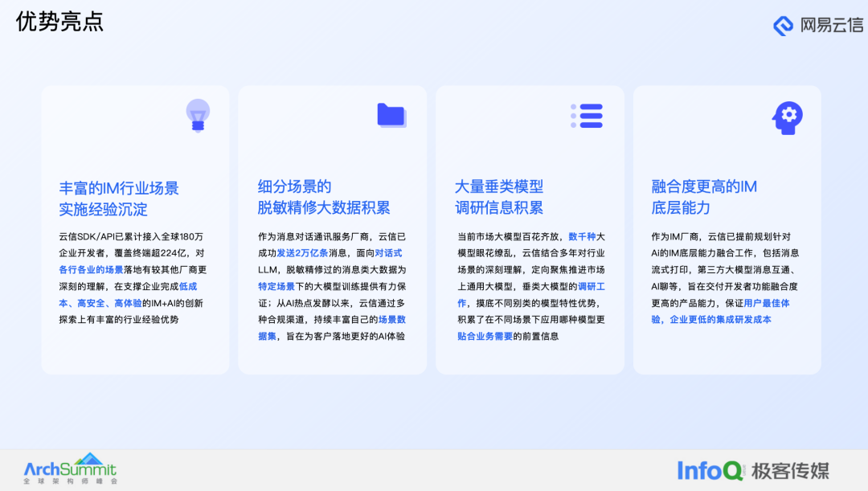Click the highlighted text 发送2万亿条

pos(303,252)
